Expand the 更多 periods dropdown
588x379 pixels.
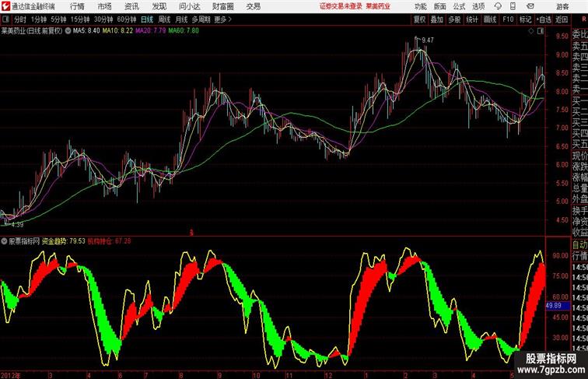tap(222, 19)
